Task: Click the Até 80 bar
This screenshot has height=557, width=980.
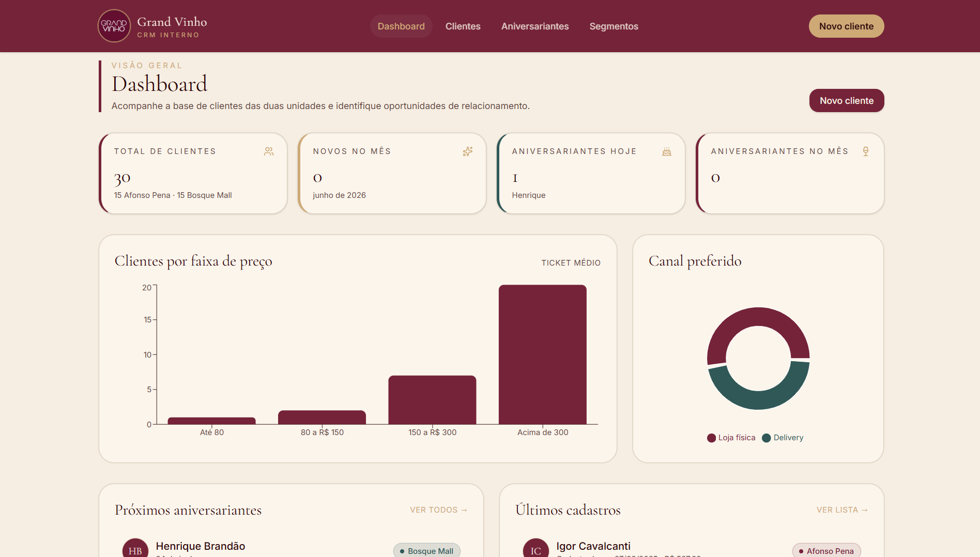Action: [x=212, y=421]
